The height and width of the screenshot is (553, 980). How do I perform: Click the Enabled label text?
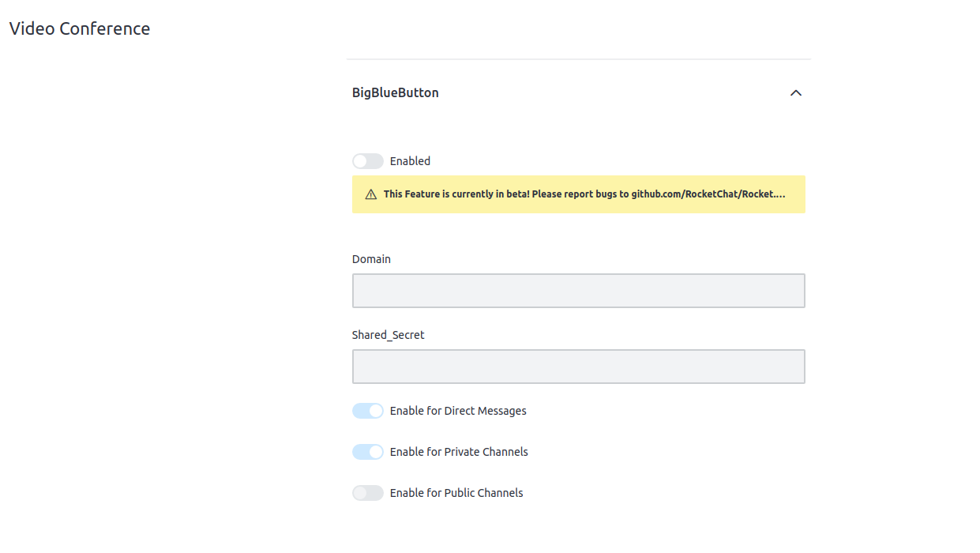(x=410, y=161)
